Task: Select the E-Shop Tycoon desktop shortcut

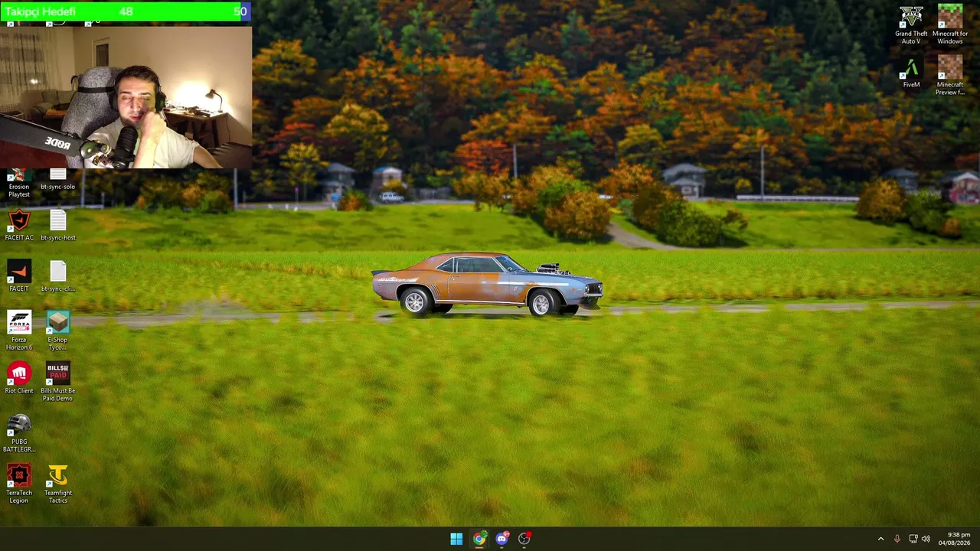Action: tap(58, 331)
